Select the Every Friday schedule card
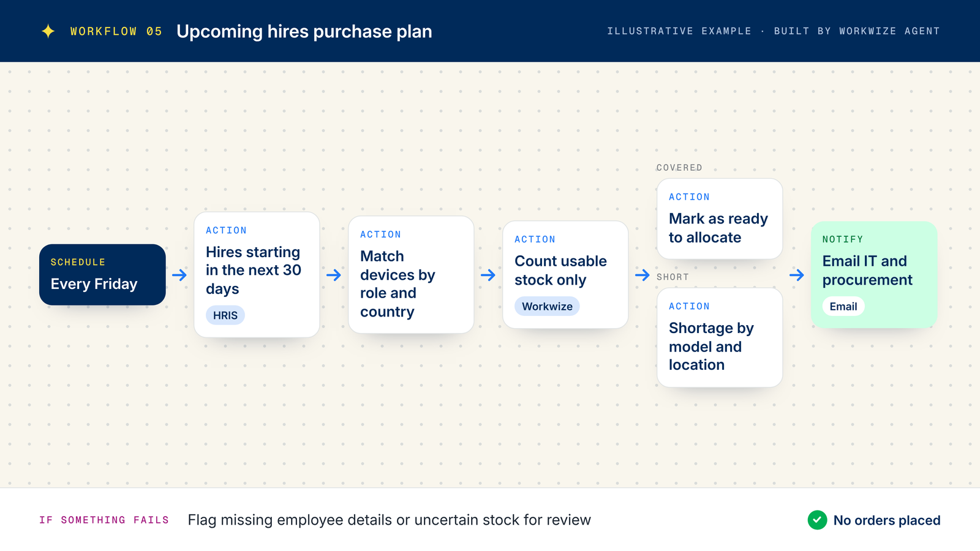Viewport: 980px width, 551px height. (x=102, y=275)
